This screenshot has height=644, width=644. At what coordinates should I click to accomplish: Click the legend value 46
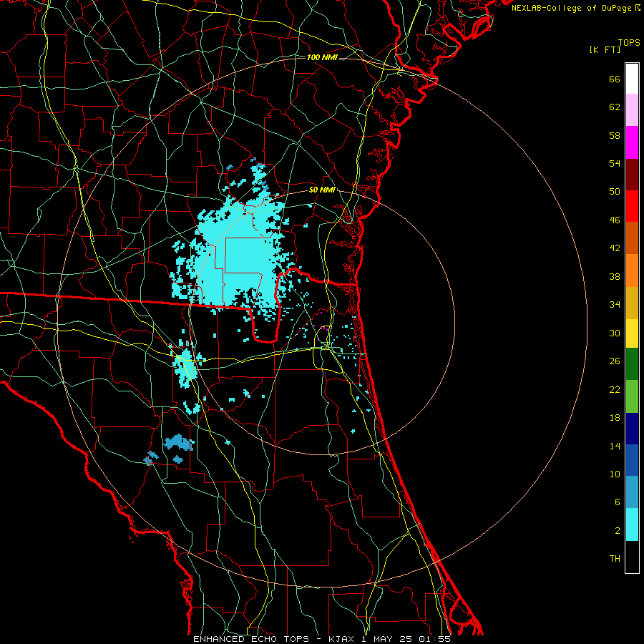(x=615, y=220)
